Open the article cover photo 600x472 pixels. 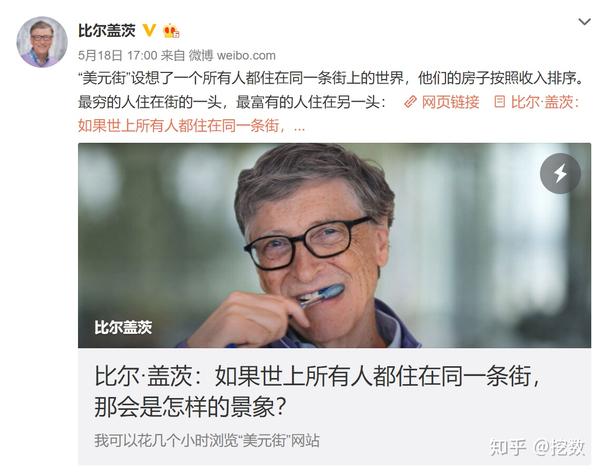pos(334,245)
